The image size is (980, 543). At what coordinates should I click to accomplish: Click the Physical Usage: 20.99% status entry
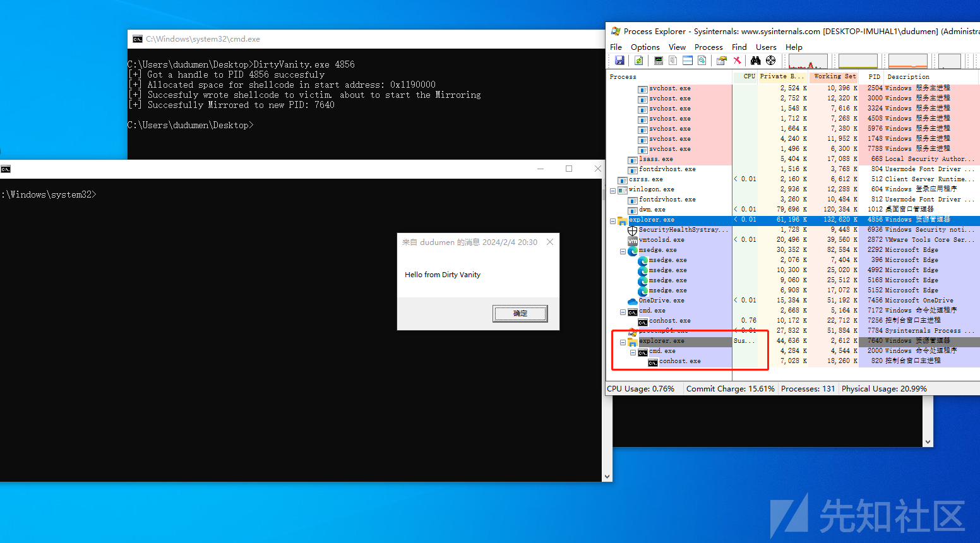tap(884, 389)
